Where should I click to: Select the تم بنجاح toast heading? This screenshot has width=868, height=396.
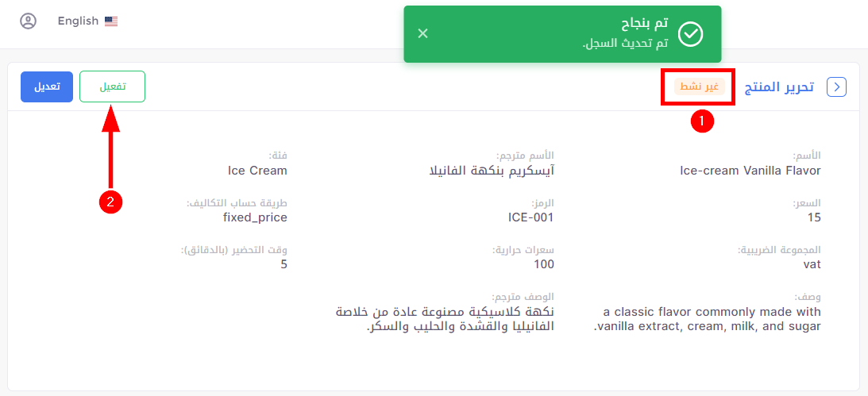click(x=645, y=24)
